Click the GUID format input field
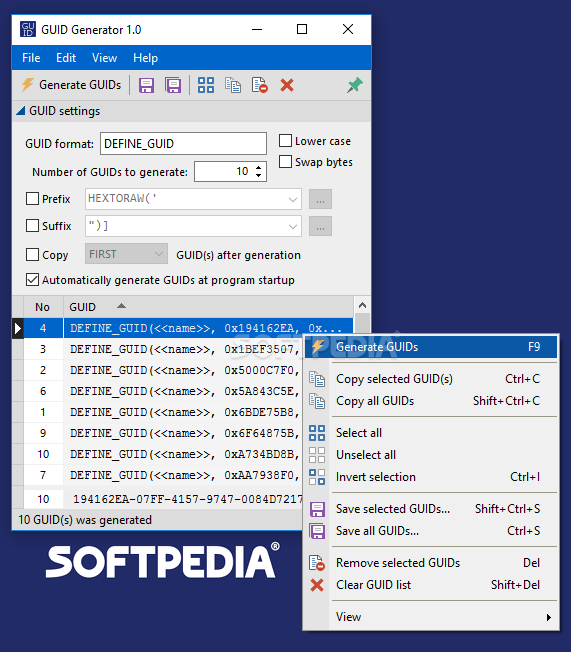 [x=183, y=143]
